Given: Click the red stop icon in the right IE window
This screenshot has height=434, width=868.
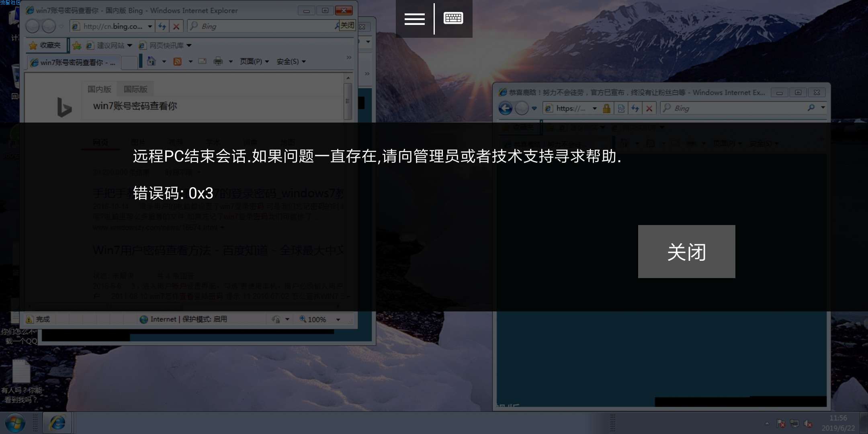Looking at the screenshot, I should (x=649, y=108).
